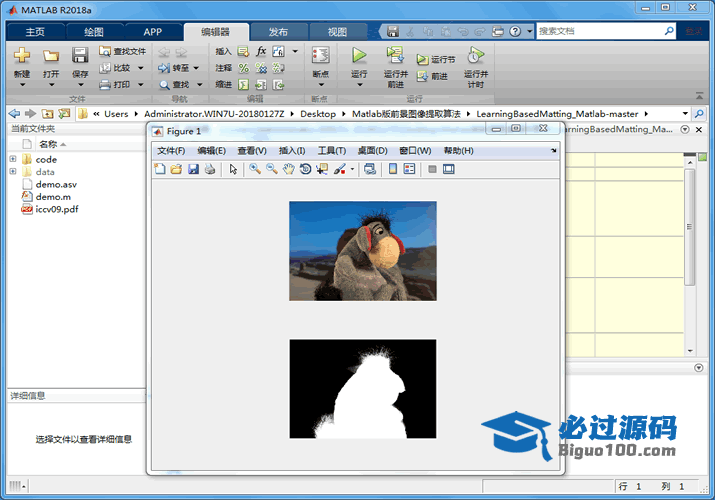Click the 运行节 (Run Section) button
The height and width of the screenshot is (500, 715).
[436, 60]
